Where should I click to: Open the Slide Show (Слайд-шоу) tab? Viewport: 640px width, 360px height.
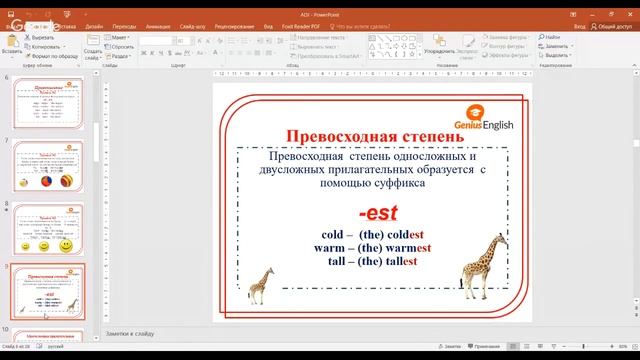(x=192, y=27)
